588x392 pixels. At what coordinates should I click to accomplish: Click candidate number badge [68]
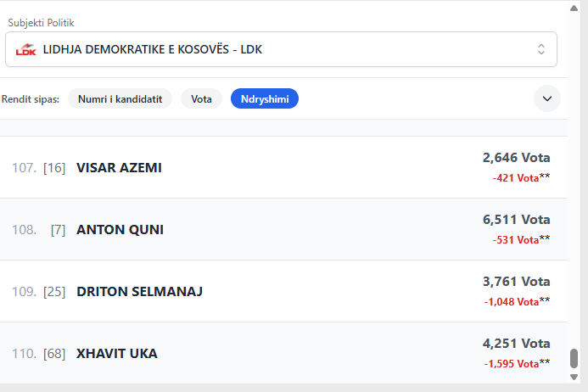[54, 354]
